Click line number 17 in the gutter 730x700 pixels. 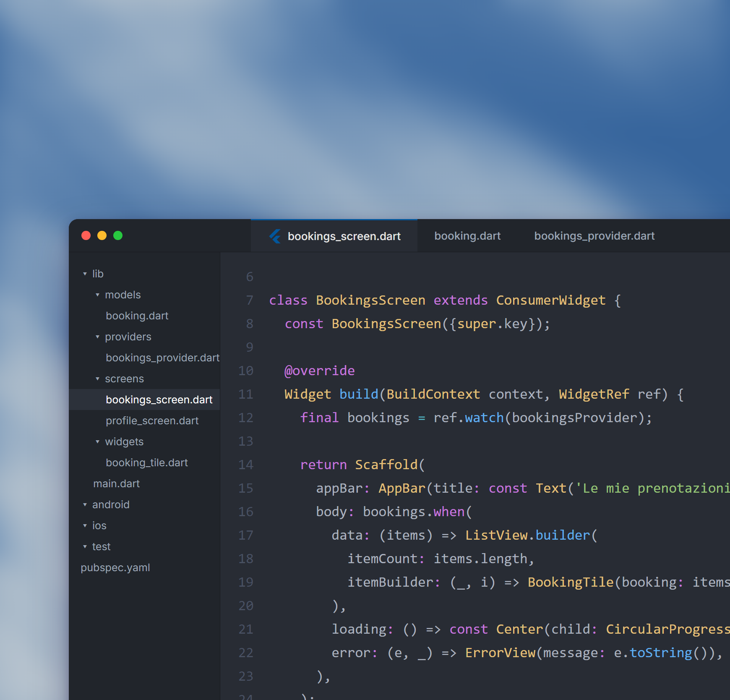246,535
